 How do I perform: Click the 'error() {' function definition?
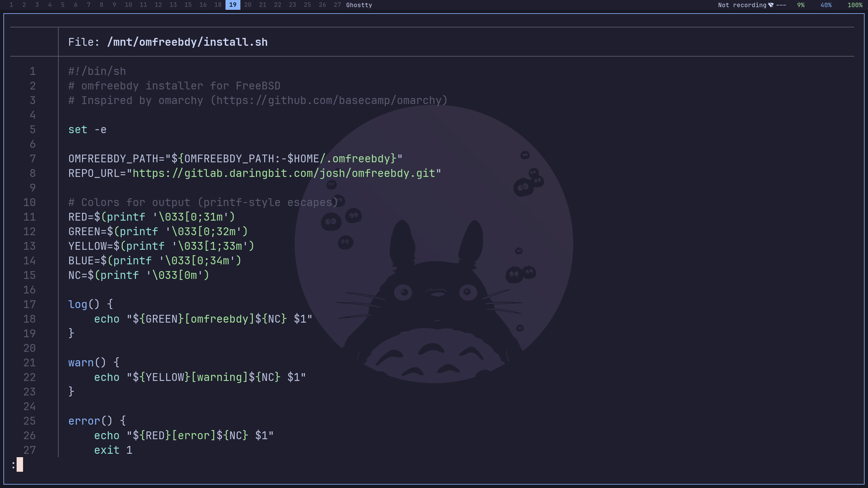click(97, 421)
